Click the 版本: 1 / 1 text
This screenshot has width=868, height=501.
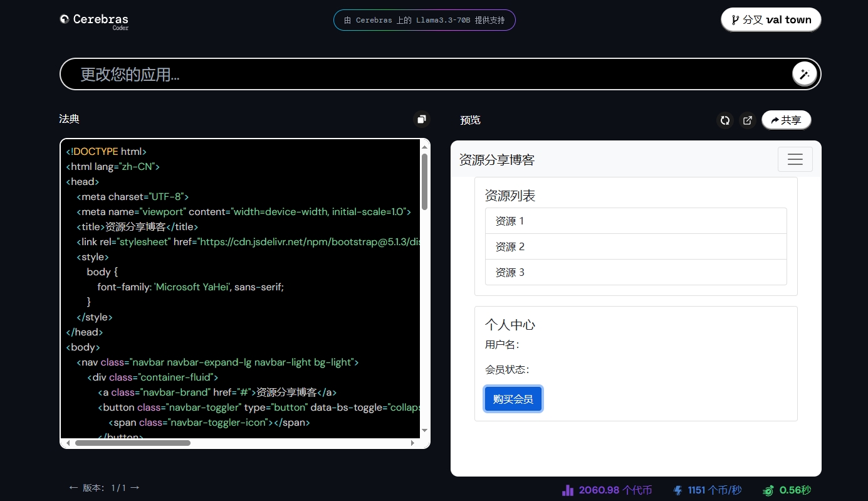[x=105, y=488]
